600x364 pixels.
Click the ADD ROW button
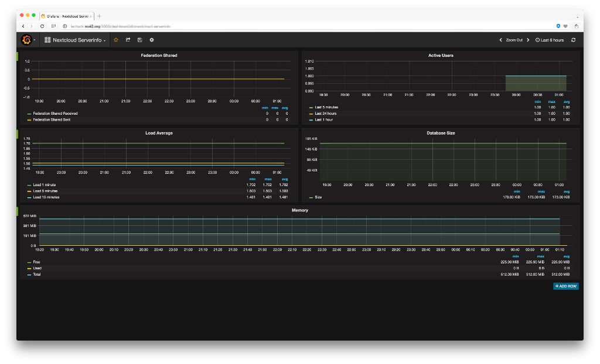coord(565,286)
